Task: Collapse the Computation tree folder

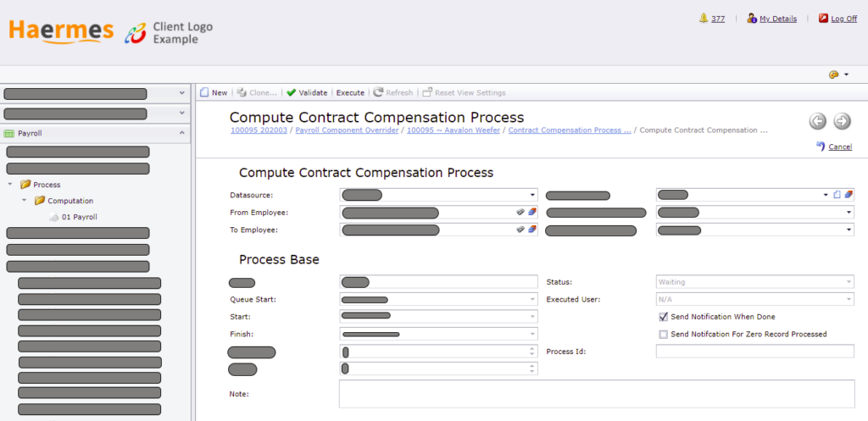Action: coord(24,200)
